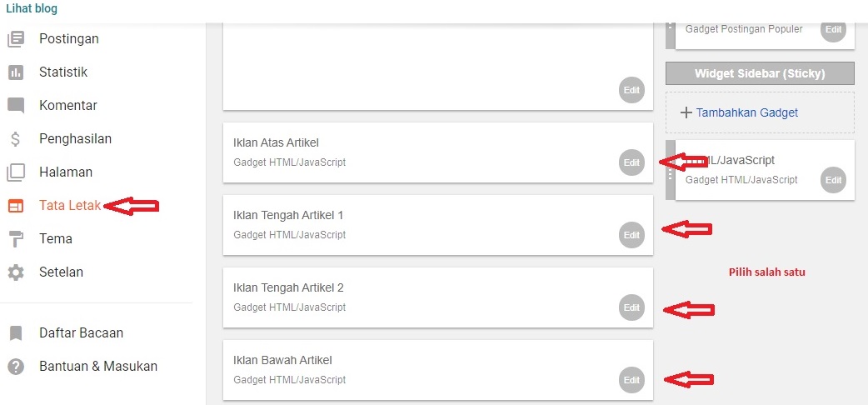The height and width of the screenshot is (405, 868).
Task: Click the Daftar Bacaan bookmark icon
Action: (16, 333)
